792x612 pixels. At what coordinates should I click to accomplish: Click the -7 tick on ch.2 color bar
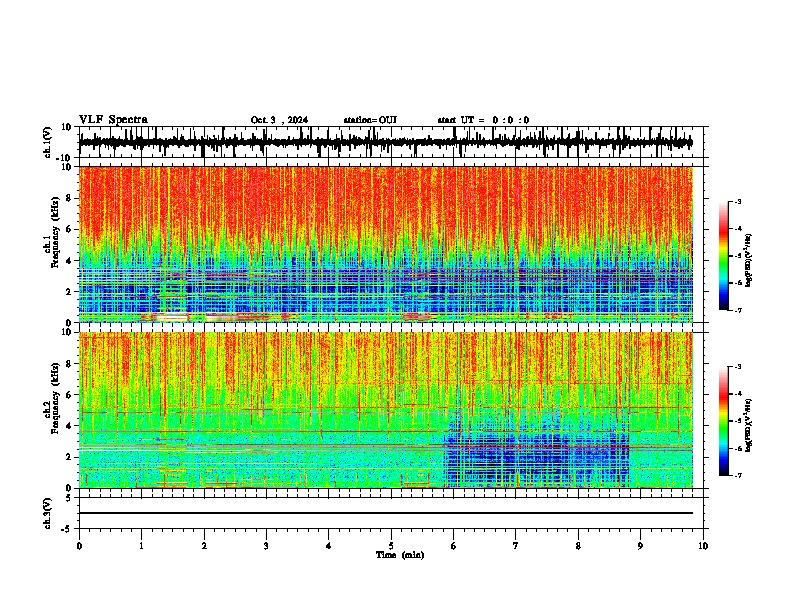(738, 475)
